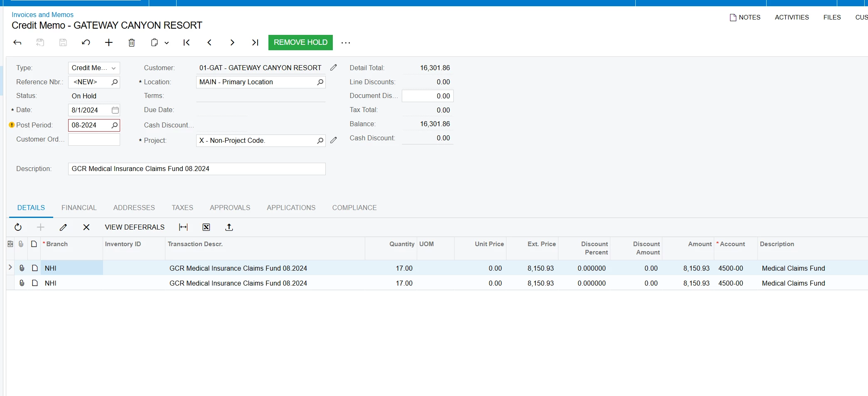Click the Reference Nbr. lookup magnifier
Viewport: 868px width, 396px height.
tap(115, 82)
